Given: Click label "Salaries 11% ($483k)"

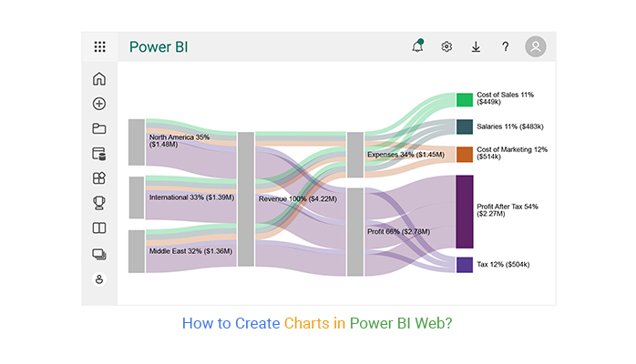Looking at the screenshot, I should pyautogui.click(x=510, y=126).
